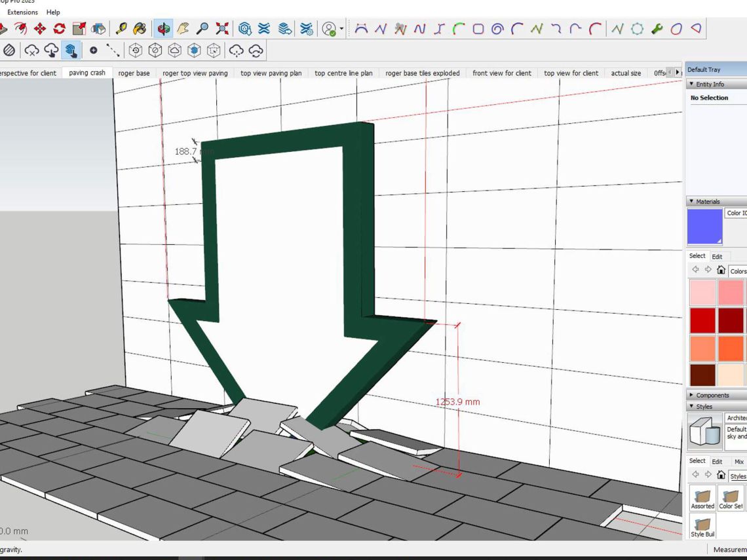Choose the Paint Bucket tool
This screenshot has height=560, width=747.
coord(140,29)
